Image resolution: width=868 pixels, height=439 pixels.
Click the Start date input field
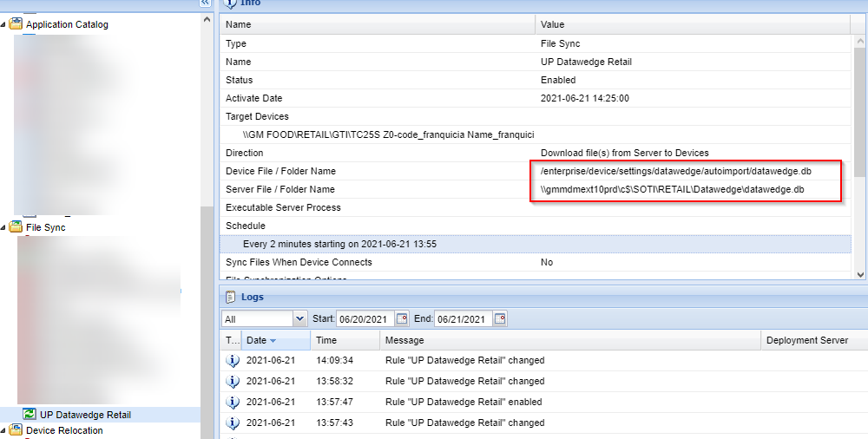365,318
